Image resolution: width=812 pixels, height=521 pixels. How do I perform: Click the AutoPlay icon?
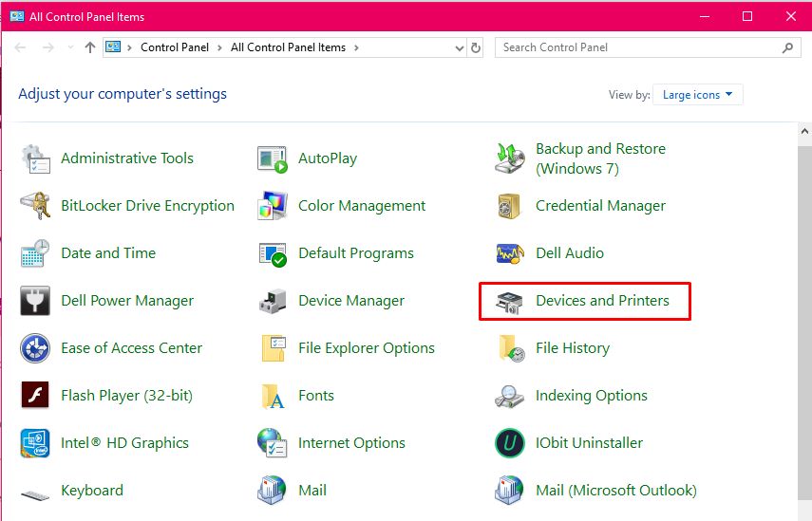[273, 158]
